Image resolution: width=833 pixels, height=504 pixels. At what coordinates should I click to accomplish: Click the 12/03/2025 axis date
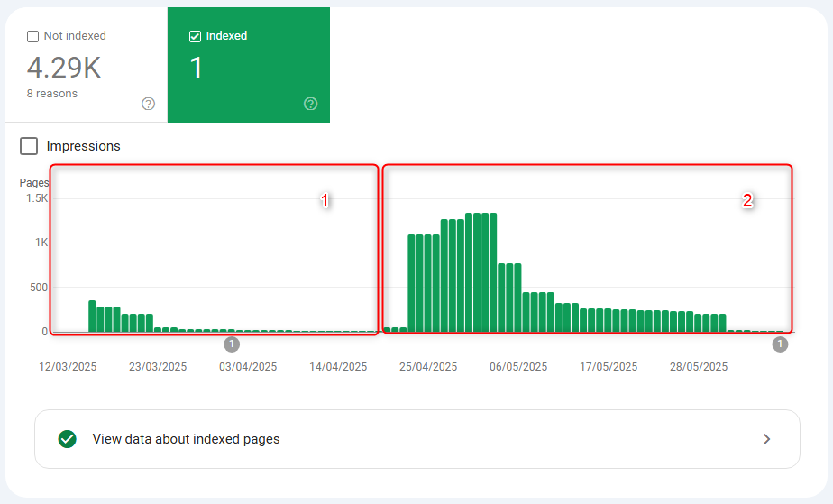(68, 366)
